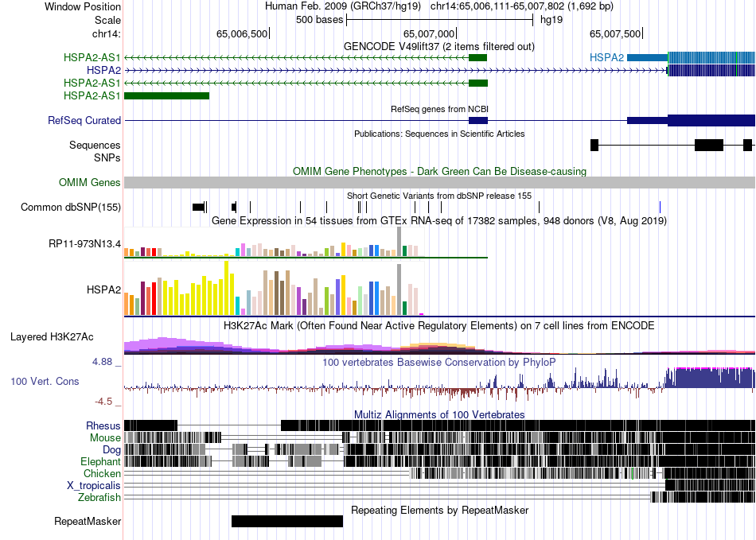Image resolution: width=756 pixels, height=540 pixels.
Task: Click the X_tropicalis alignment label
Action: tap(94, 486)
